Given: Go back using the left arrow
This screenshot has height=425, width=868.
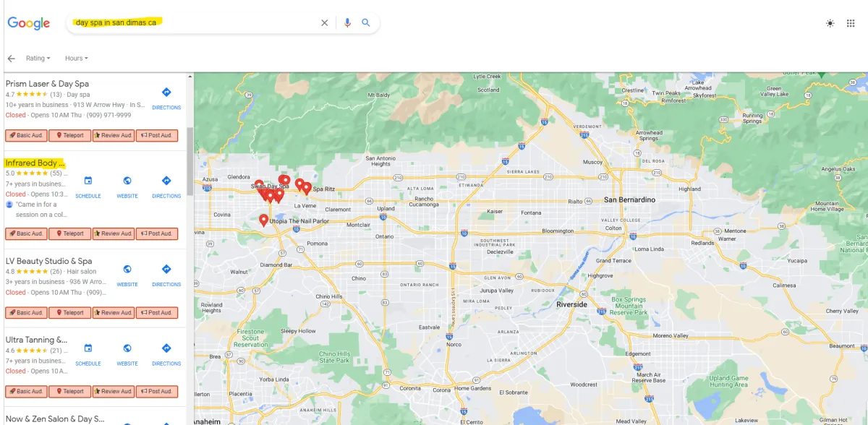Looking at the screenshot, I should pyautogui.click(x=11, y=59).
